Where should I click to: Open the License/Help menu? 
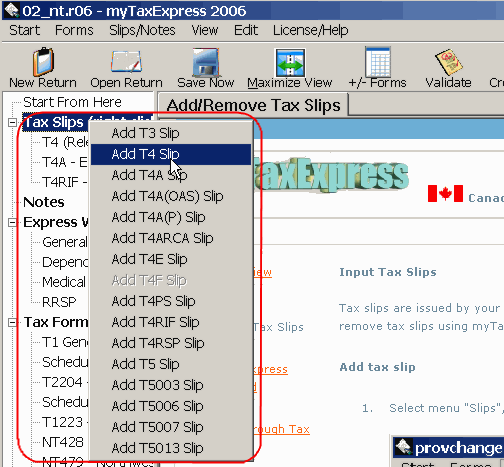coord(311,30)
